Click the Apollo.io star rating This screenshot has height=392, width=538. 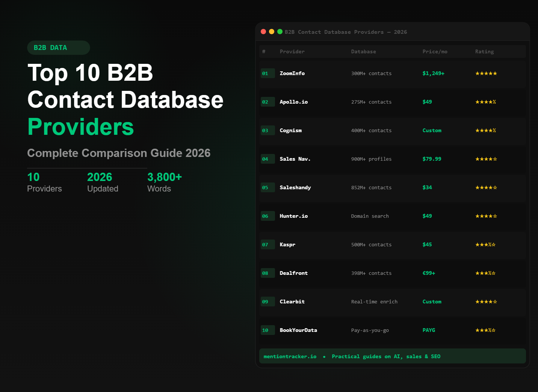[486, 102]
